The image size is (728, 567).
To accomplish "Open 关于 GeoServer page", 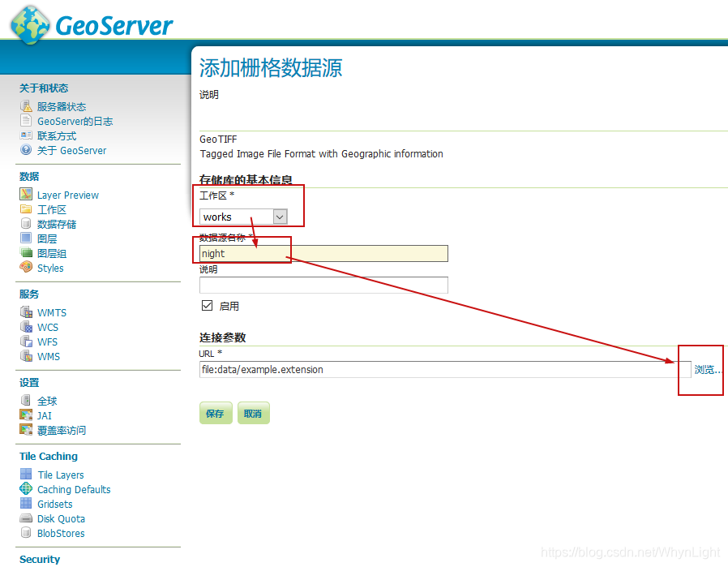I will [x=71, y=150].
